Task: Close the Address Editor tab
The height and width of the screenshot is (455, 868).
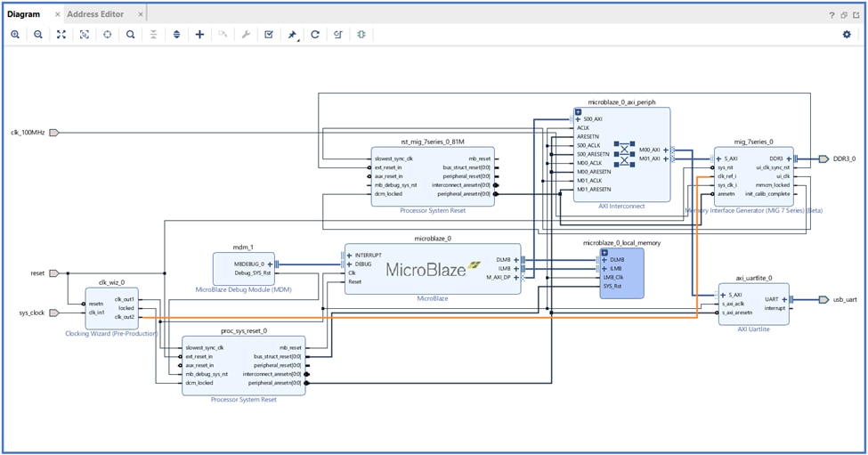Action: pos(141,14)
